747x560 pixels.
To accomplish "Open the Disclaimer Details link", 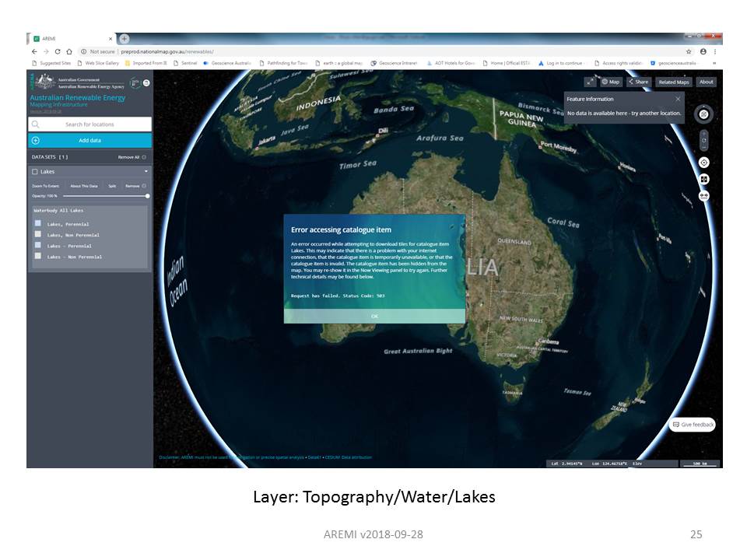I will pos(314,457).
